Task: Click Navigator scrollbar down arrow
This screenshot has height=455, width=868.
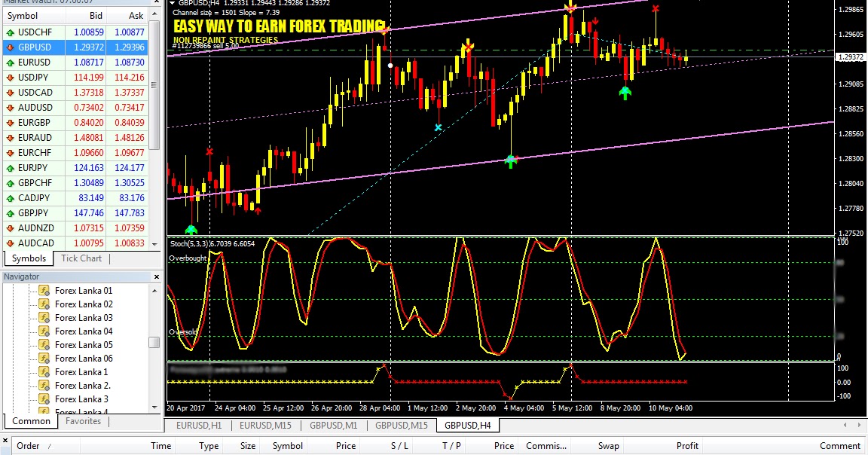Action: point(154,408)
